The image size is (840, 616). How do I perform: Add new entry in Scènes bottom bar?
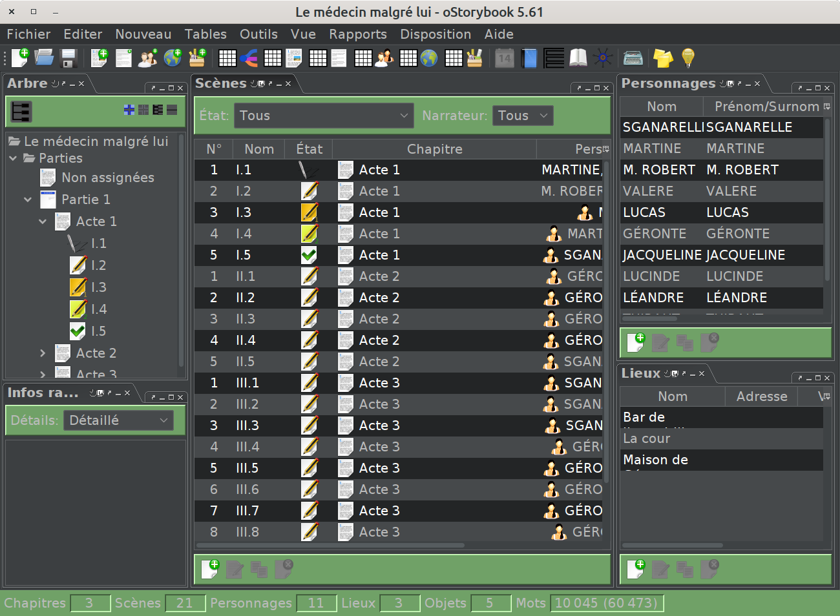[211, 569]
